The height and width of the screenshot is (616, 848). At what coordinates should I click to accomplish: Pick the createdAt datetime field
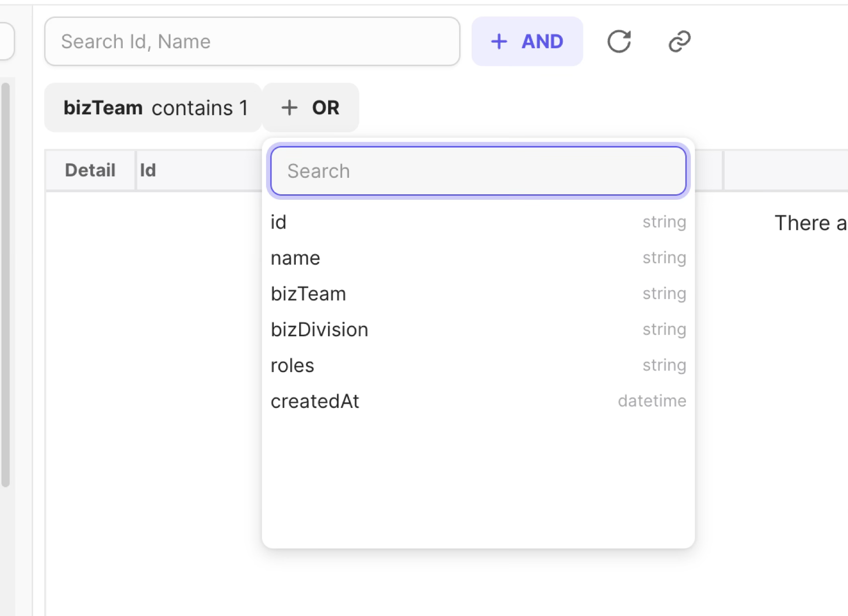(315, 401)
